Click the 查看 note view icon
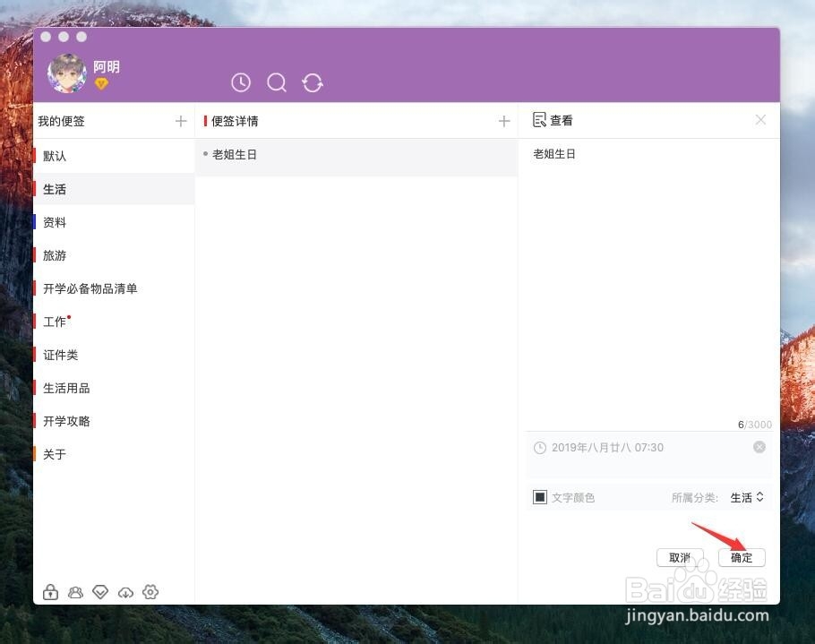Viewport: 815px width, 644px height. (x=539, y=120)
